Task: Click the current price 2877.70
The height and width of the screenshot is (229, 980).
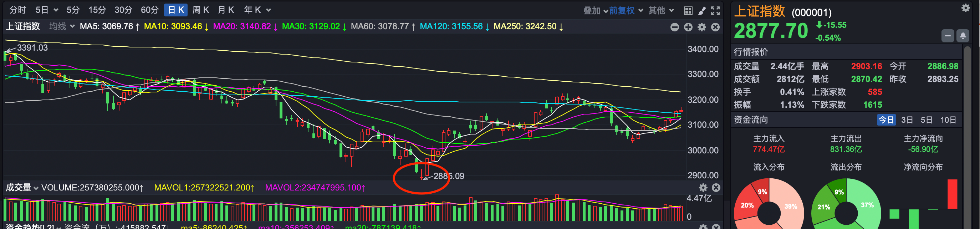Action: (x=771, y=31)
